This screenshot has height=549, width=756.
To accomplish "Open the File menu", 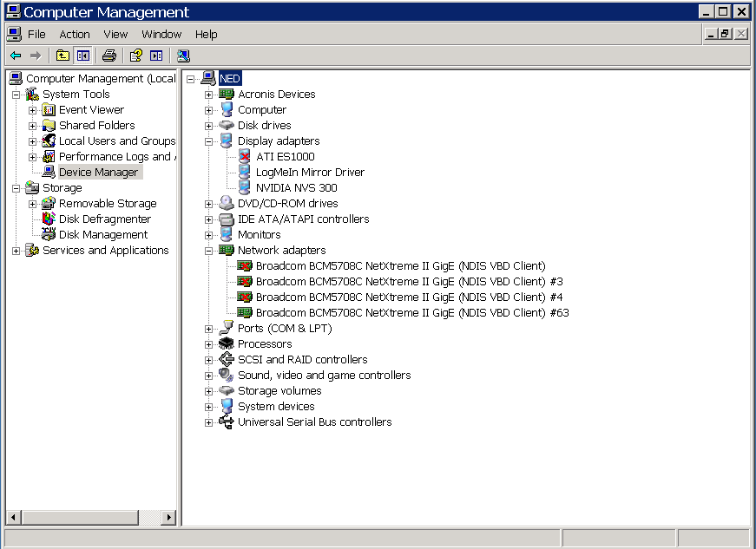I will pos(36,34).
